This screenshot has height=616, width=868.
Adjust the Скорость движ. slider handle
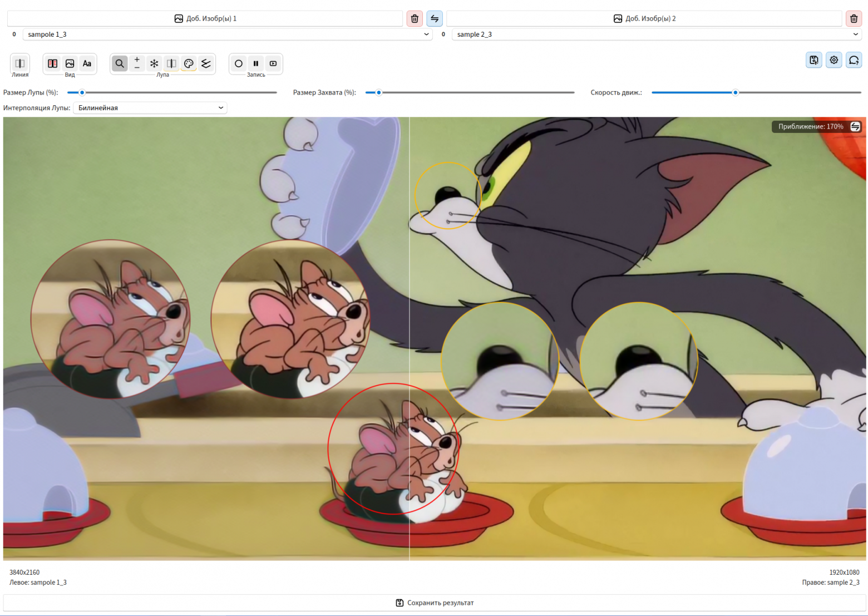tap(735, 92)
